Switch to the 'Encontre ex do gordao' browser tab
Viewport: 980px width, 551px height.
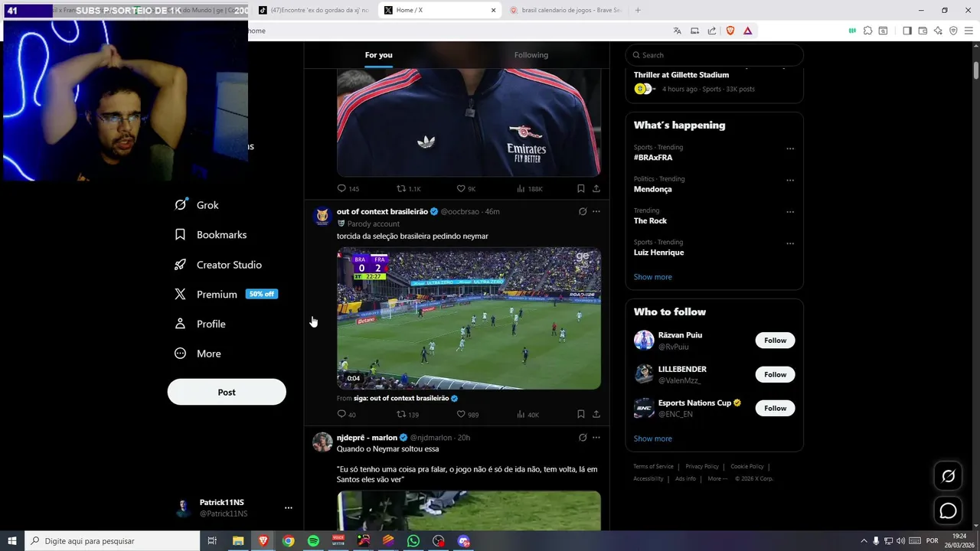(x=314, y=10)
